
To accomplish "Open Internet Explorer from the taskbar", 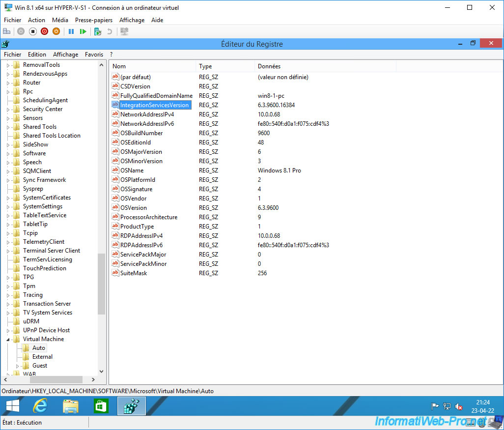I will [40, 406].
